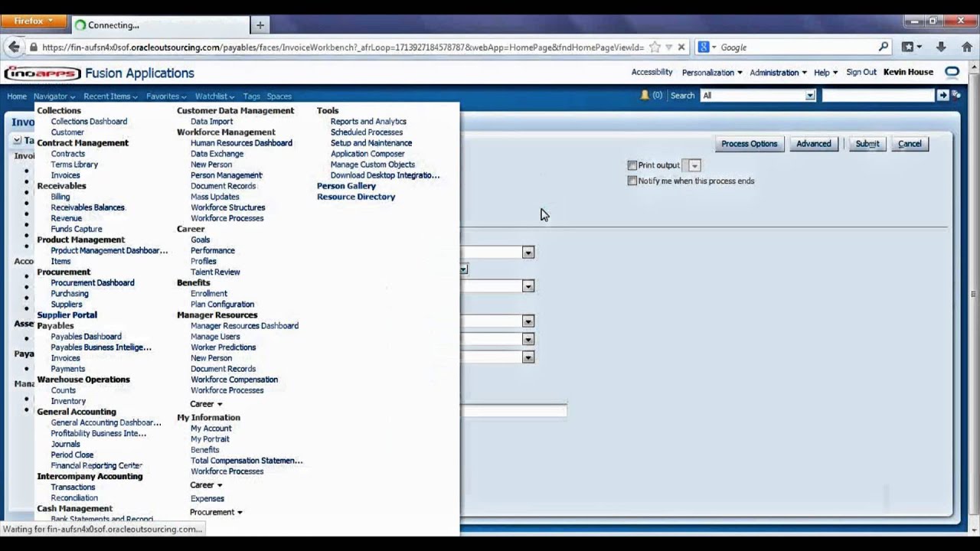
Task: Open Journals under General Accounting
Action: coord(65,444)
